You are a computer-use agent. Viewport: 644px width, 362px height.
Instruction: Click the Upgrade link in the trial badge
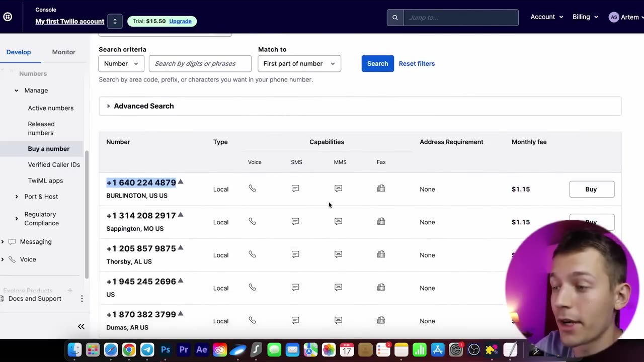click(x=180, y=21)
